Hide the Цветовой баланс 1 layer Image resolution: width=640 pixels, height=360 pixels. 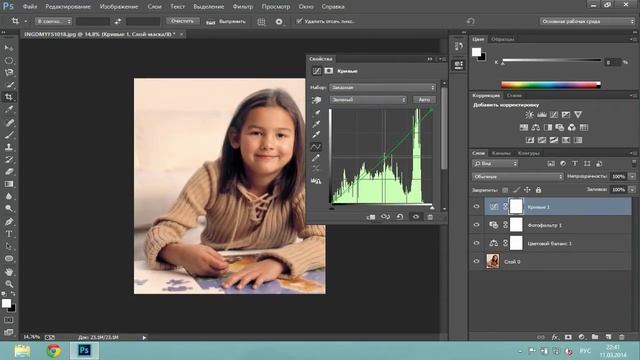pyautogui.click(x=476, y=243)
